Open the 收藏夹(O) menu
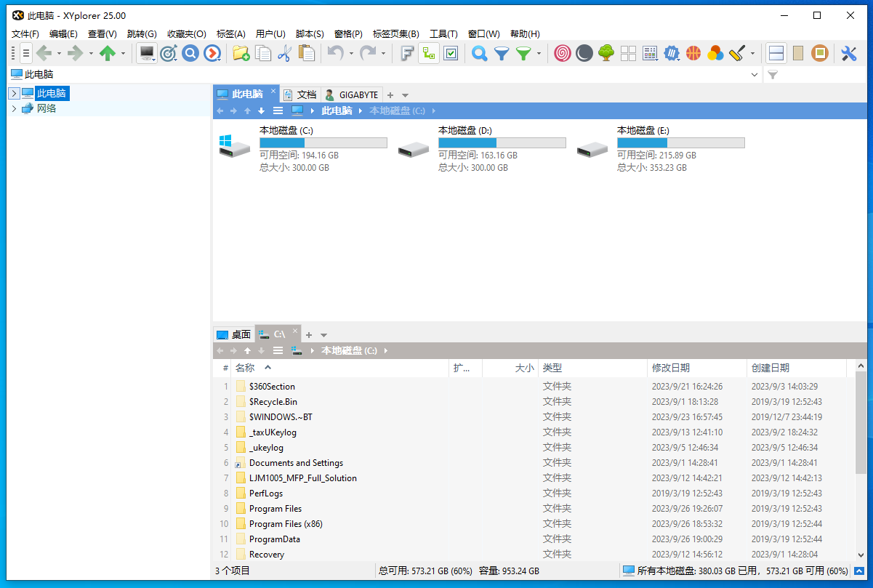 click(186, 33)
